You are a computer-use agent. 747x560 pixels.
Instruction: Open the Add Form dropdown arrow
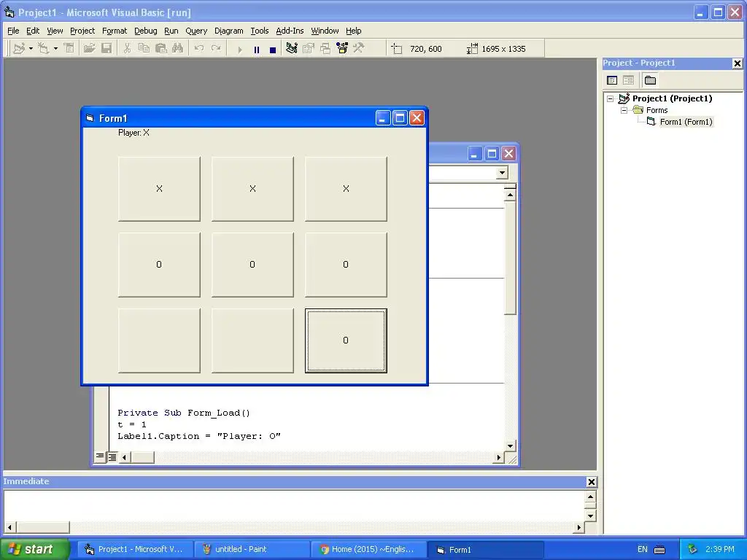(55, 49)
